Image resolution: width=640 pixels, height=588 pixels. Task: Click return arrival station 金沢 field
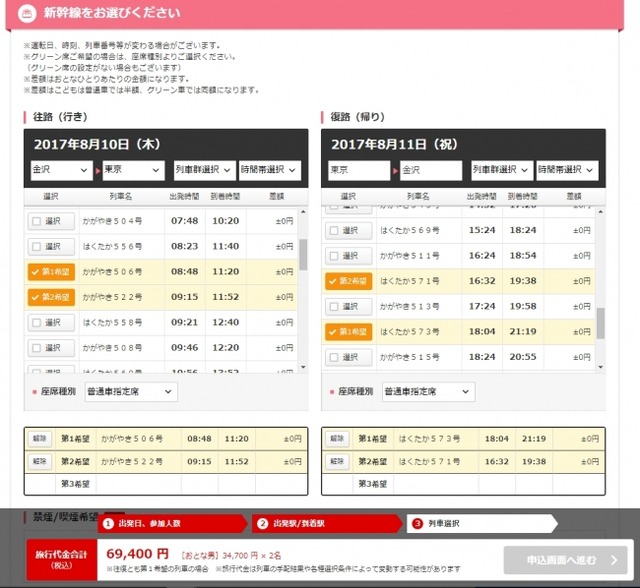[x=431, y=170]
